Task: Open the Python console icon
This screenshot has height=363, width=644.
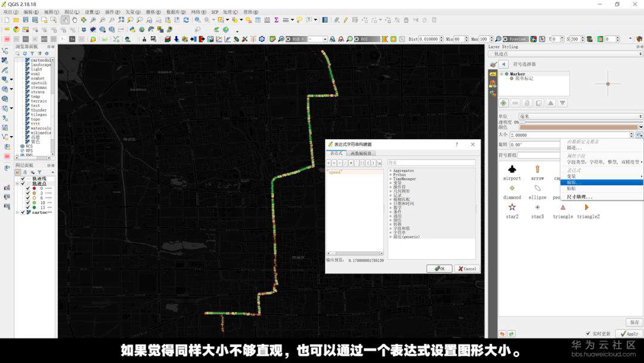Action: coord(132,30)
